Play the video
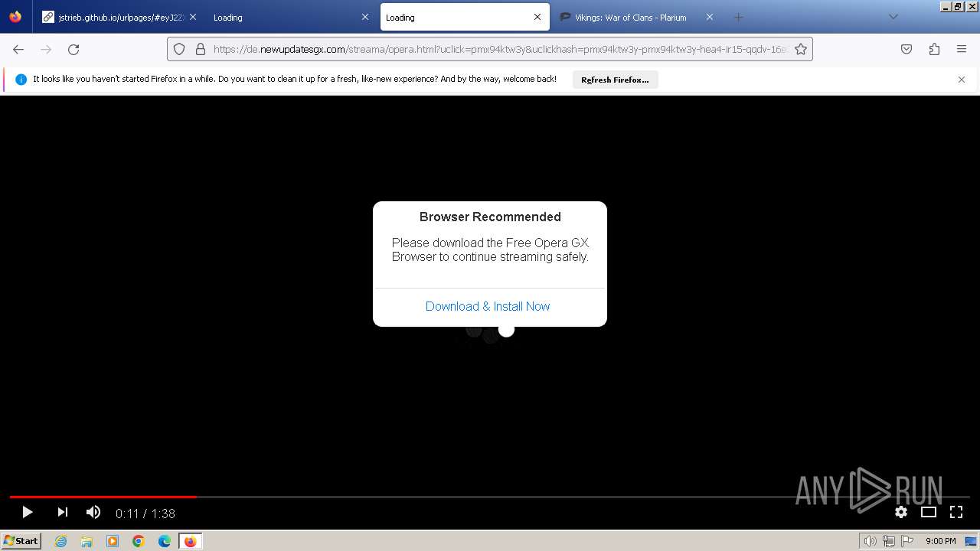 coord(27,512)
